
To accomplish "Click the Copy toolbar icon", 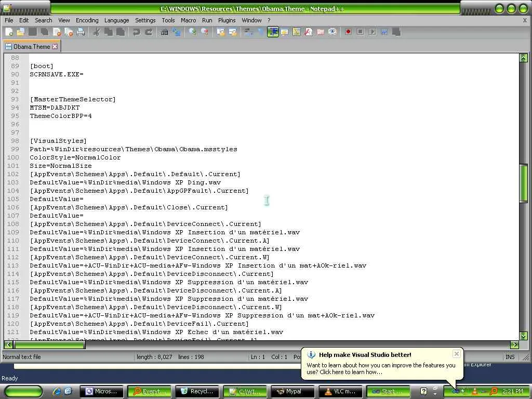I will pos(108,32).
